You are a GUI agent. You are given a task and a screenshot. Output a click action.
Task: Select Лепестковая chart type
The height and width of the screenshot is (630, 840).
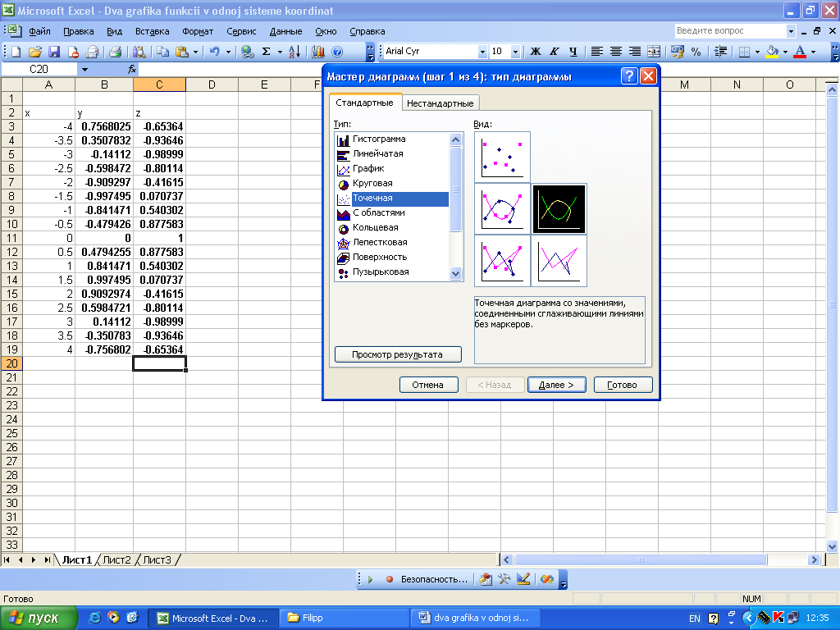pos(392,242)
